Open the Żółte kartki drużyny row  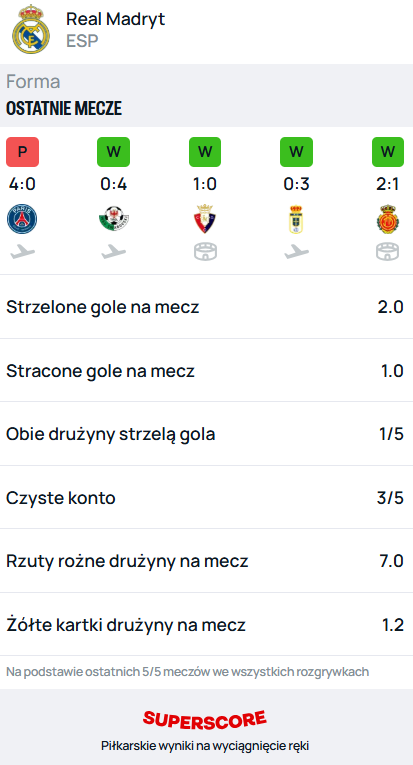pyautogui.click(x=206, y=624)
